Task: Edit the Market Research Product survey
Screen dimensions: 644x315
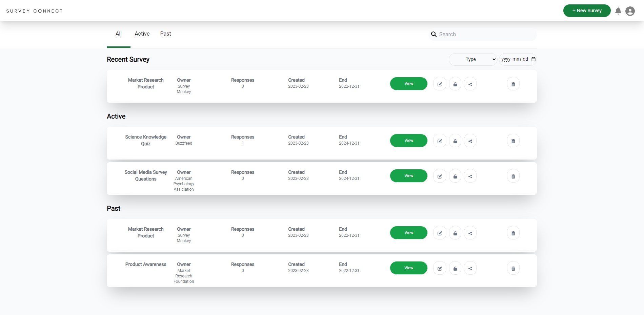Action: pyautogui.click(x=440, y=84)
